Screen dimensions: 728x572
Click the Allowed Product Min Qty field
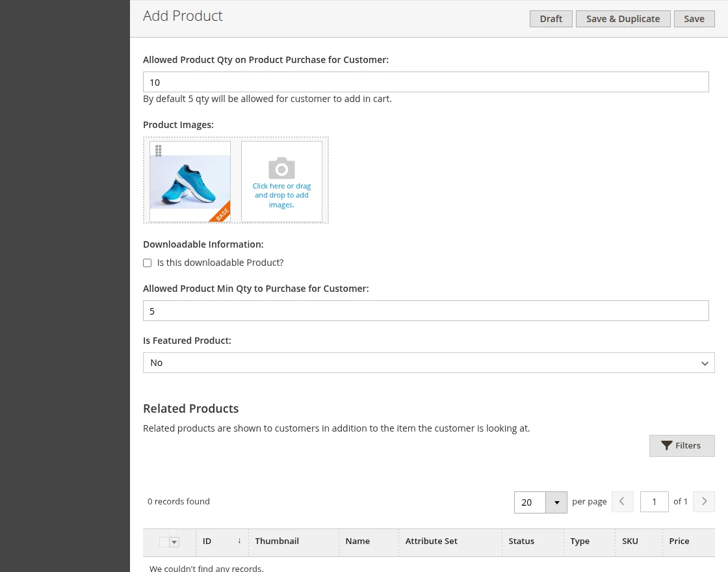click(x=426, y=311)
